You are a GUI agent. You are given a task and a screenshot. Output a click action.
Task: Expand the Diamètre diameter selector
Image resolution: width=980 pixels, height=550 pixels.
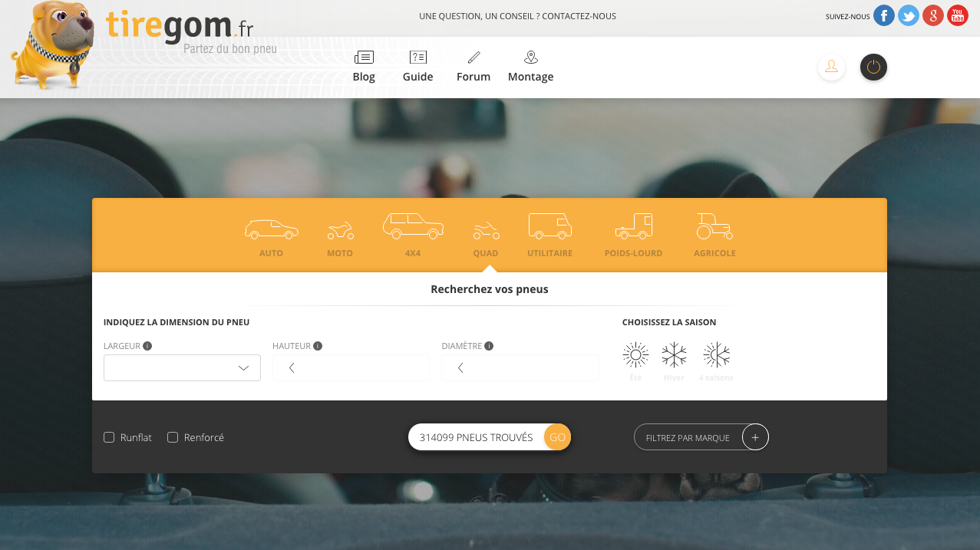click(x=520, y=368)
